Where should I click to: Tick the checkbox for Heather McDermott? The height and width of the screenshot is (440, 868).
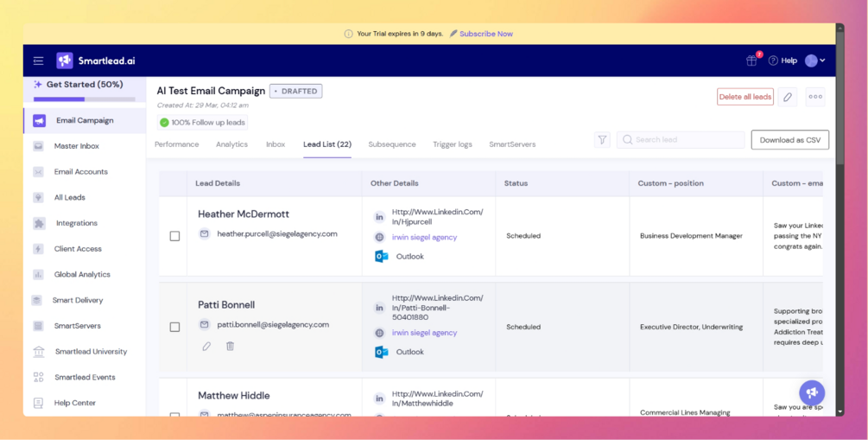(x=174, y=236)
